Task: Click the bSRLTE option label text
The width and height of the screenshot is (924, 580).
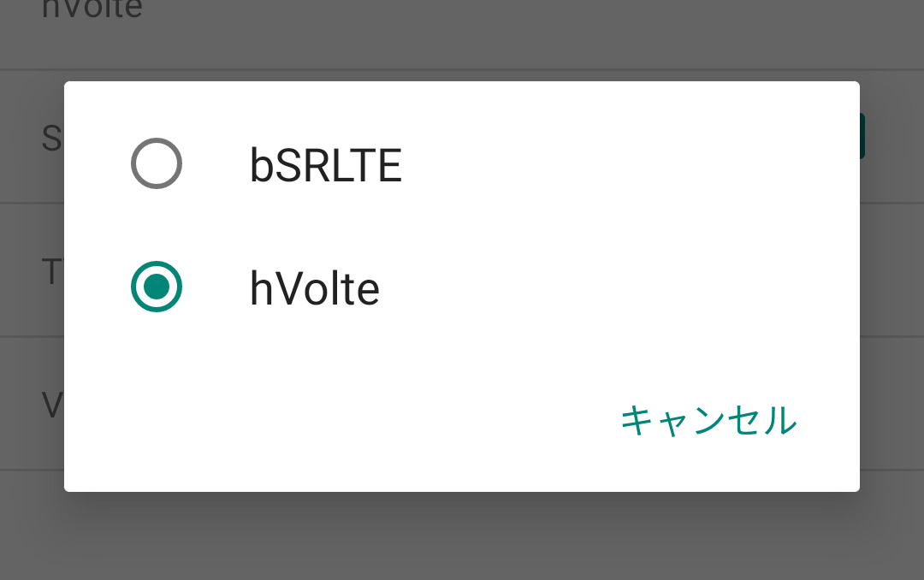Action: [x=325, y=166]
